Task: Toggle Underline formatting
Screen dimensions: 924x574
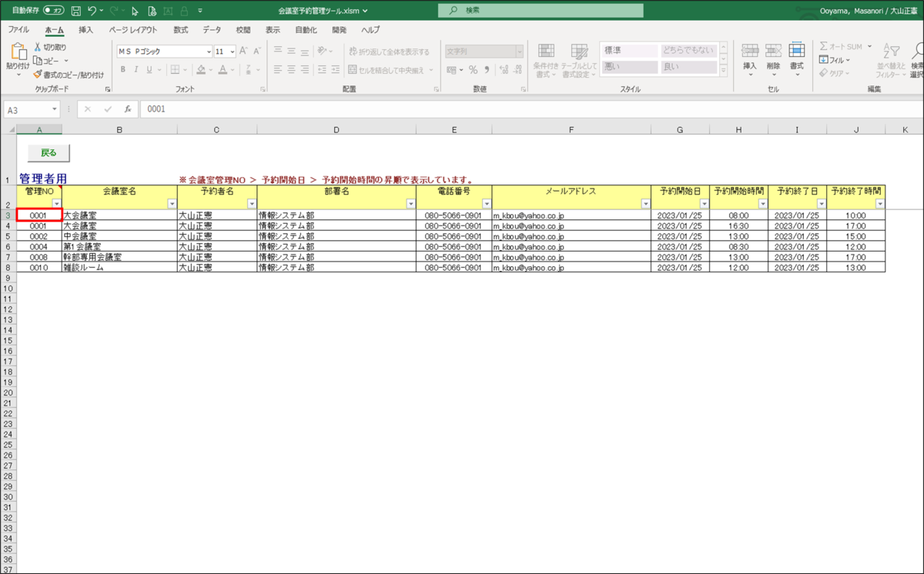Action: coord(150,69)
